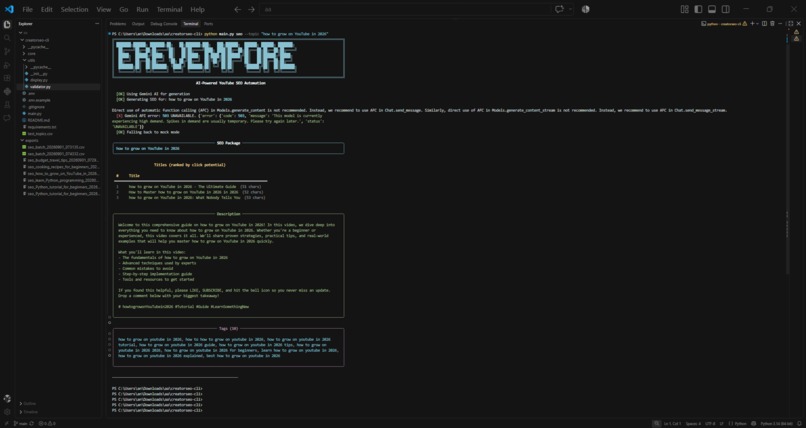
Task: Open the Search view in activity bar
Action: point(7,38)
